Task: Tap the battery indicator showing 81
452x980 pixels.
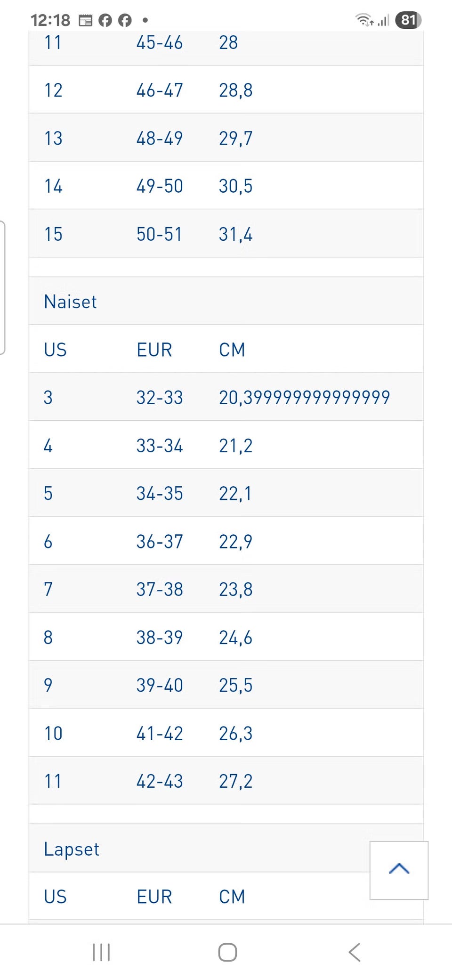Action: (x=408, y=20)
